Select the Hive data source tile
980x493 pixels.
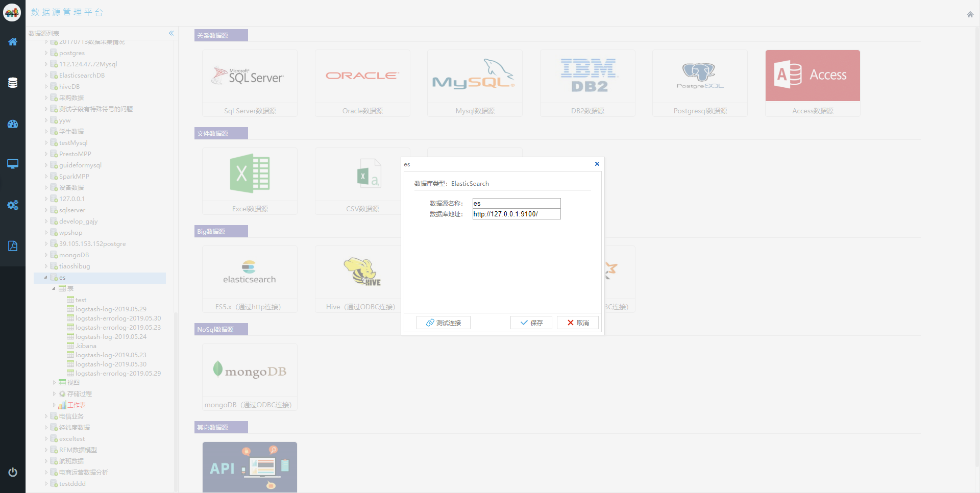(x=358, y=279)
